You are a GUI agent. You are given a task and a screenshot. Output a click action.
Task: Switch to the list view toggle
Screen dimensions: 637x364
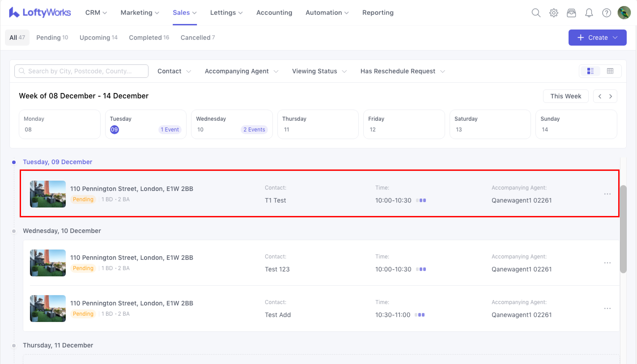[590, 71]
